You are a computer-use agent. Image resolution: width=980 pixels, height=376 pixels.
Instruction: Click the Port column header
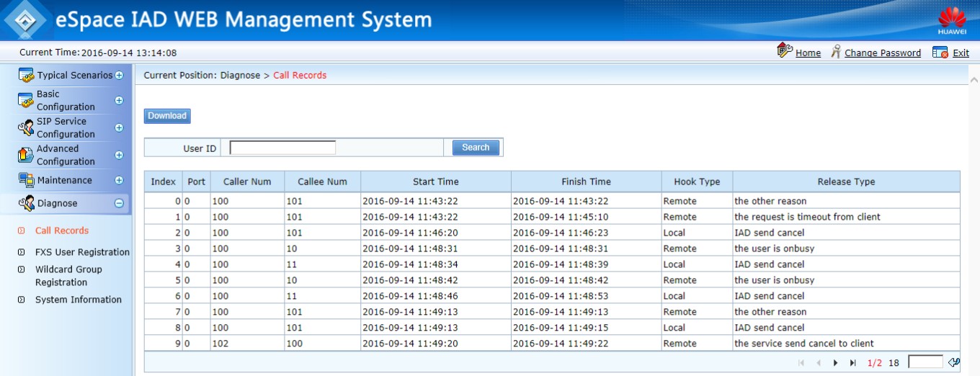click(x=196, y=182)
